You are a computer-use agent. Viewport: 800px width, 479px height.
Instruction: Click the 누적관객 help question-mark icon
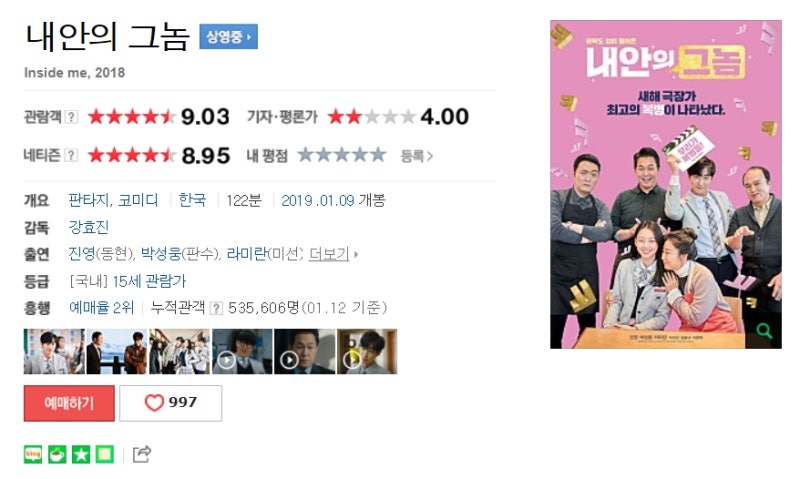[x=216, y=308]
